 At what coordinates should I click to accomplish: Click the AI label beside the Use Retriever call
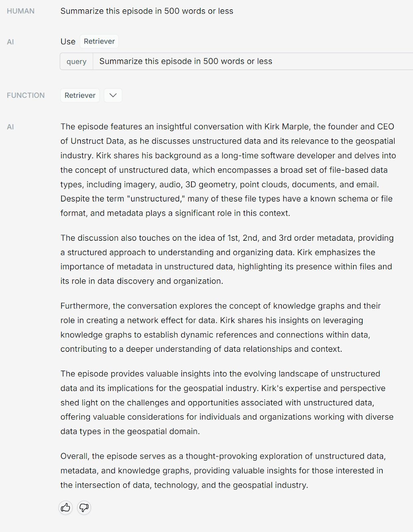tap(10, 42)
